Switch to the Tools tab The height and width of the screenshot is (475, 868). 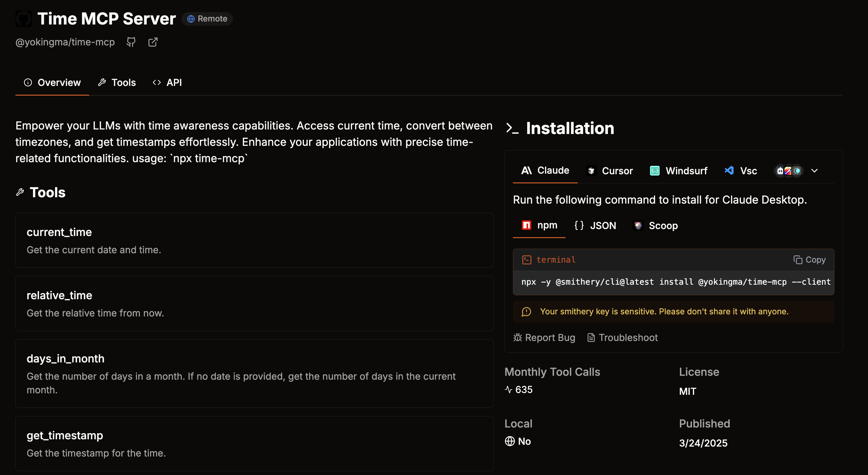[117, 83]
